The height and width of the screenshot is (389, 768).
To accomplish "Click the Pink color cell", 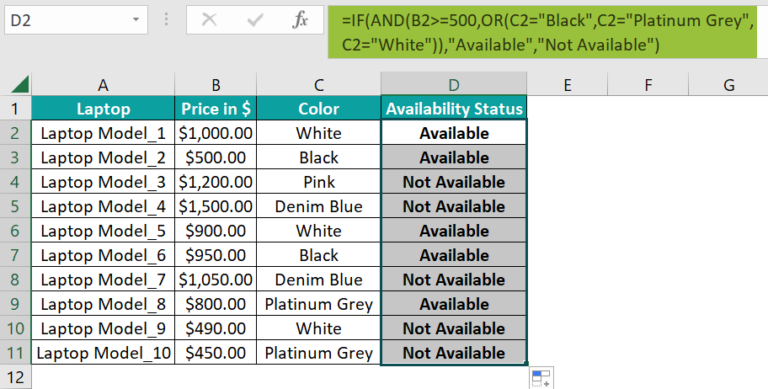I will tap(319, 182).
